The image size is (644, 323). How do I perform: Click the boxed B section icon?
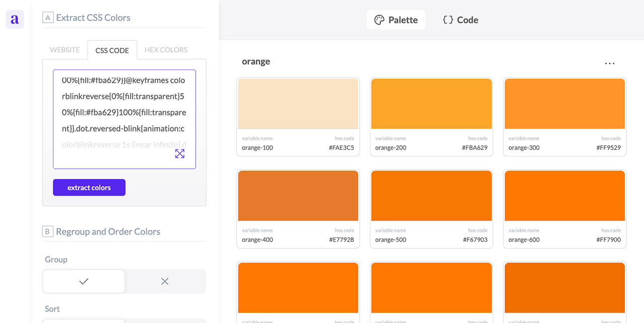pyautogui.click(x=48, y=232)
